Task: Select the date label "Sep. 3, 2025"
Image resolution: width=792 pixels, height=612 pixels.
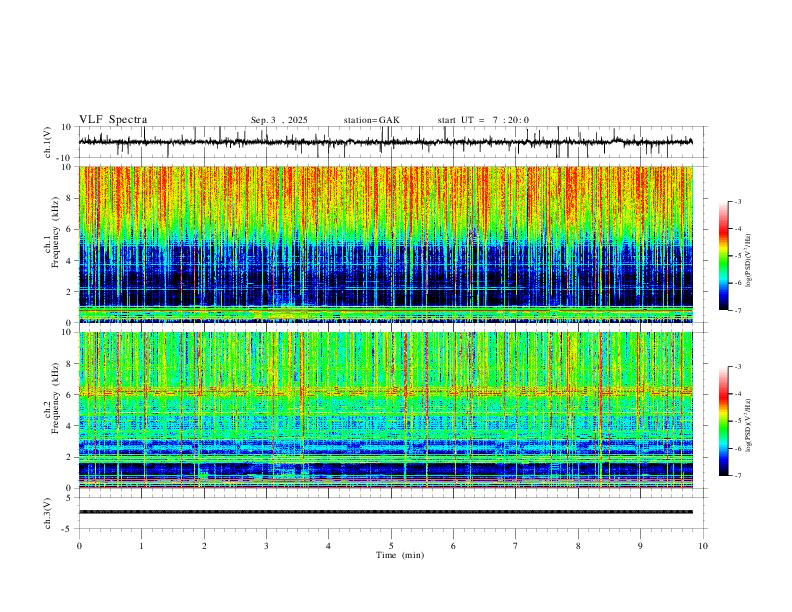Action: click(x=279, y=120)
